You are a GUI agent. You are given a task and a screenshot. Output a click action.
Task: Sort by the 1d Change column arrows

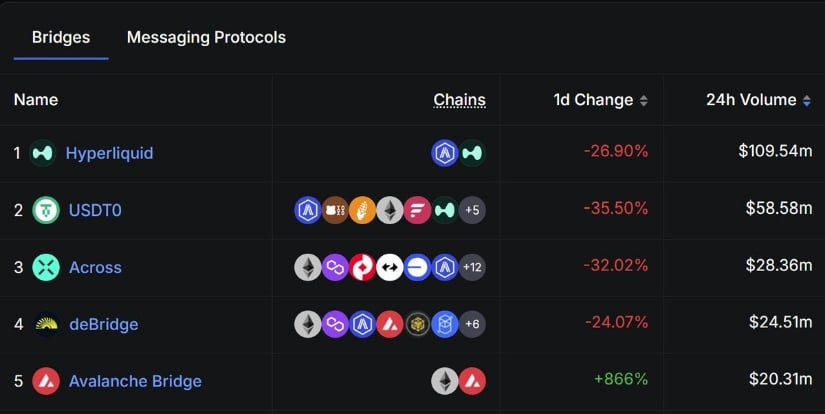[x=643, y=100]
